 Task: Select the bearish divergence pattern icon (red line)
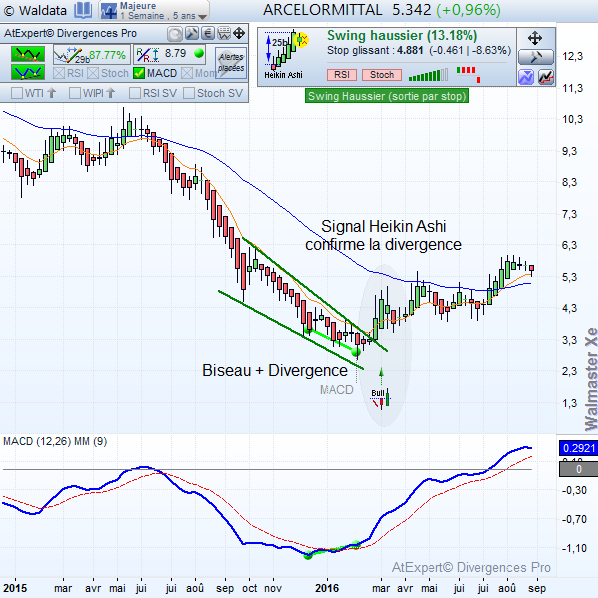(x=28, y=55)
